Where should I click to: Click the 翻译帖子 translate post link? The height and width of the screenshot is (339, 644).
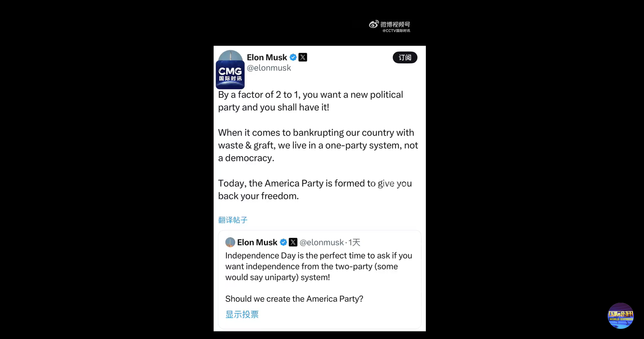(x=233, y=220)
